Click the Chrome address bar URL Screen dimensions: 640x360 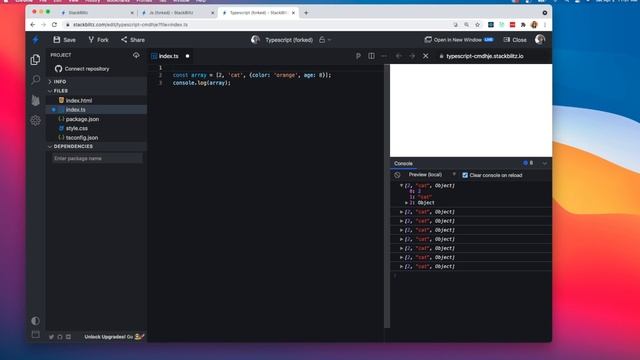tap(131, 25)
